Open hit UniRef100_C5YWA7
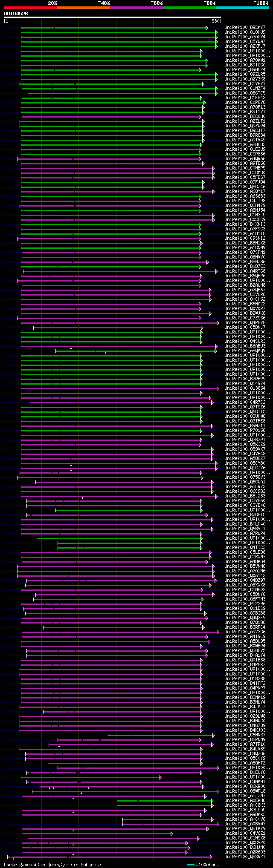Viewport: 273px width, 868px height. coord(245,41)
